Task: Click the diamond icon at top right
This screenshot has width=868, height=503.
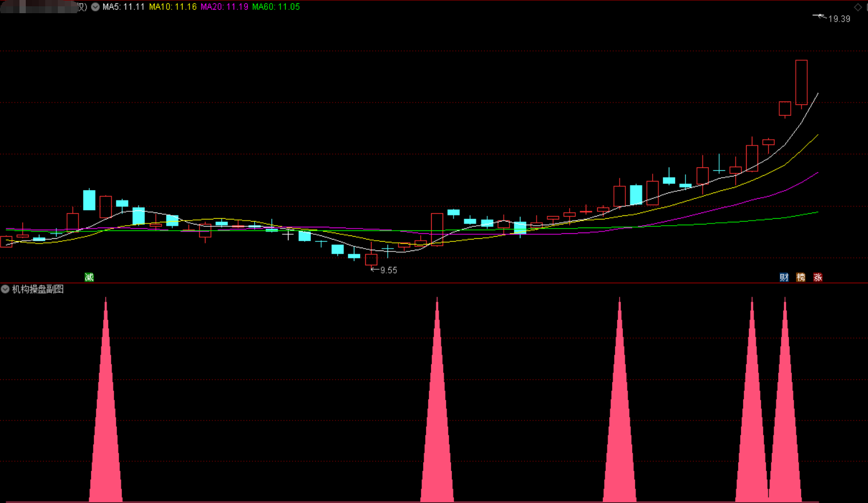Action: [858, 7]
